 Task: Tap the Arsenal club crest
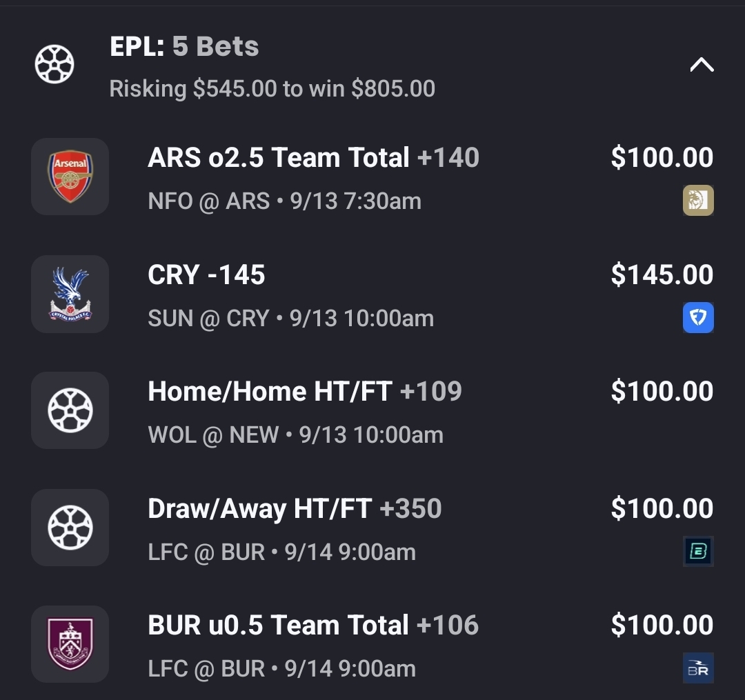(70, 177)
